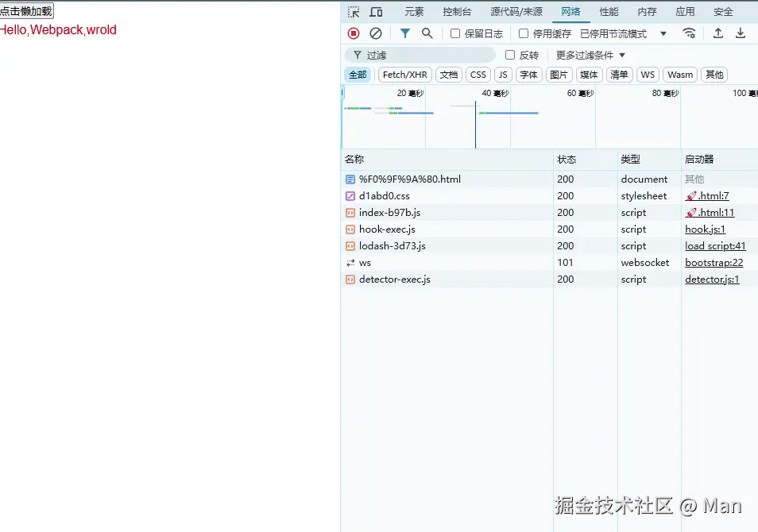Open the 已停用节流模式 throttling dropdown

tap(624, 34)
